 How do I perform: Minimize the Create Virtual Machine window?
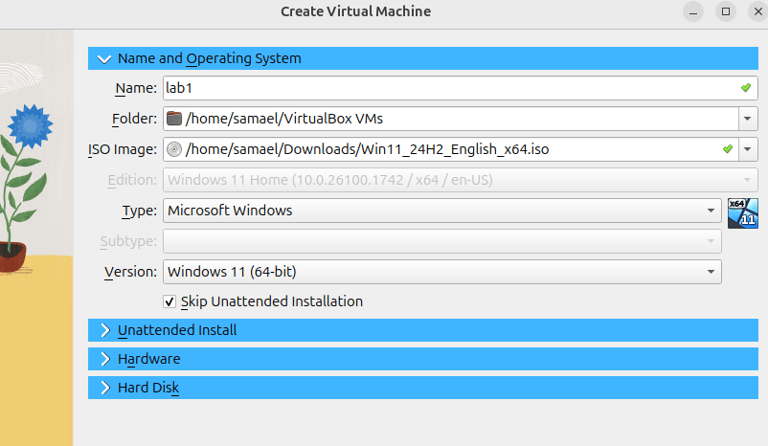coord(694,11)
